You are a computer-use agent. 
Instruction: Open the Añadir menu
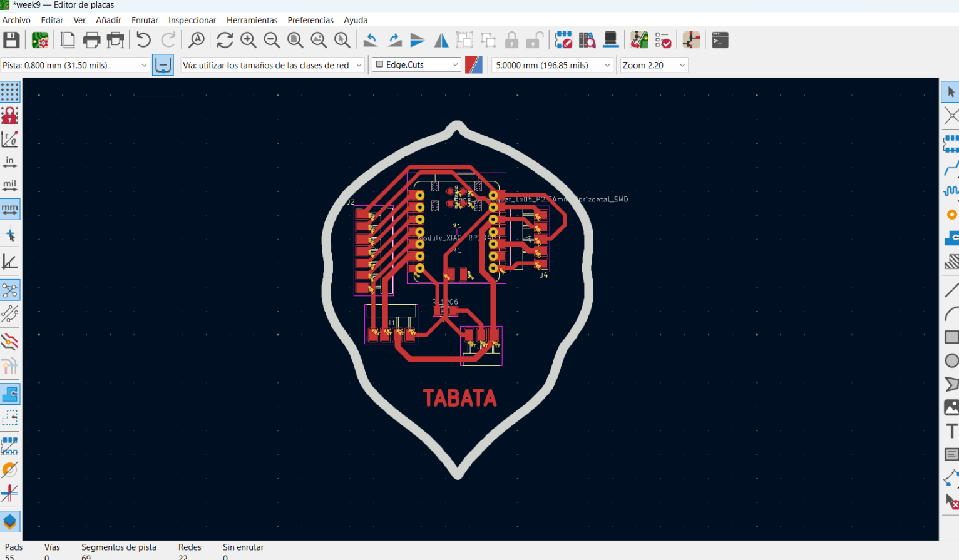click(108, 20)
